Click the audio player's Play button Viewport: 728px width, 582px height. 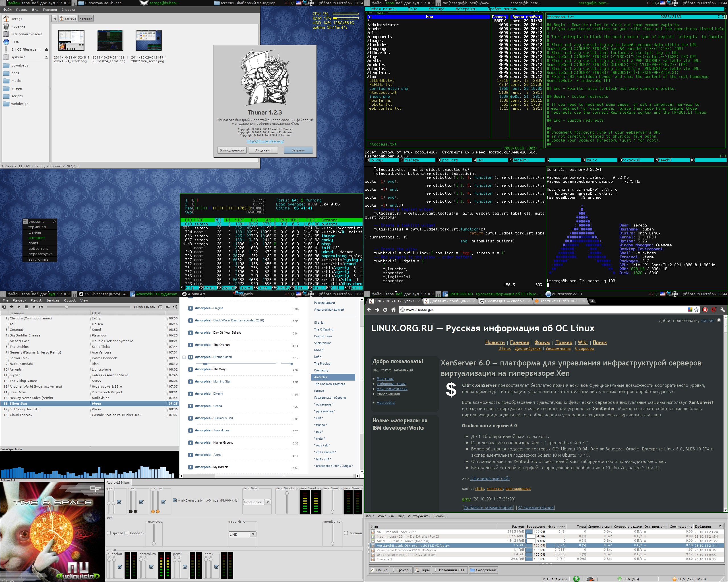pyautogui.click(x=18, y=307)
